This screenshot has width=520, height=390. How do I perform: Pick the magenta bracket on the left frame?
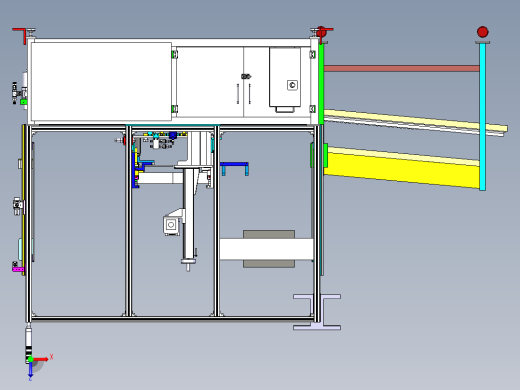18,269
